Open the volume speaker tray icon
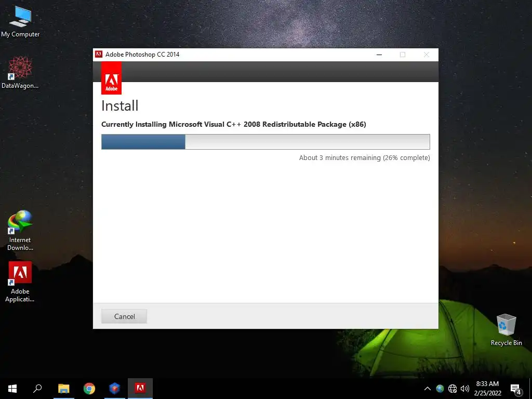Image resolution: width=532 pixels, height=399 pixels. tap(465, 389)
